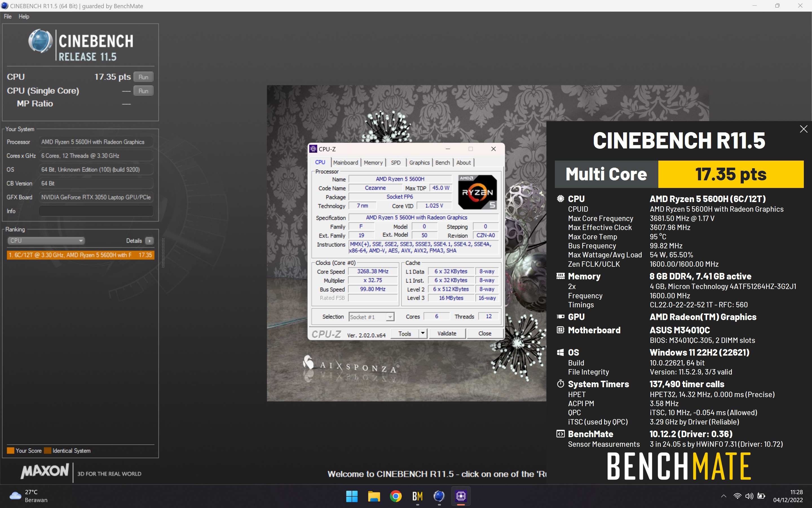This screenshot has height=508, width=812.
Task: Switch to the Memory tab in CPU-Z
Action: [x=373, y=163]
